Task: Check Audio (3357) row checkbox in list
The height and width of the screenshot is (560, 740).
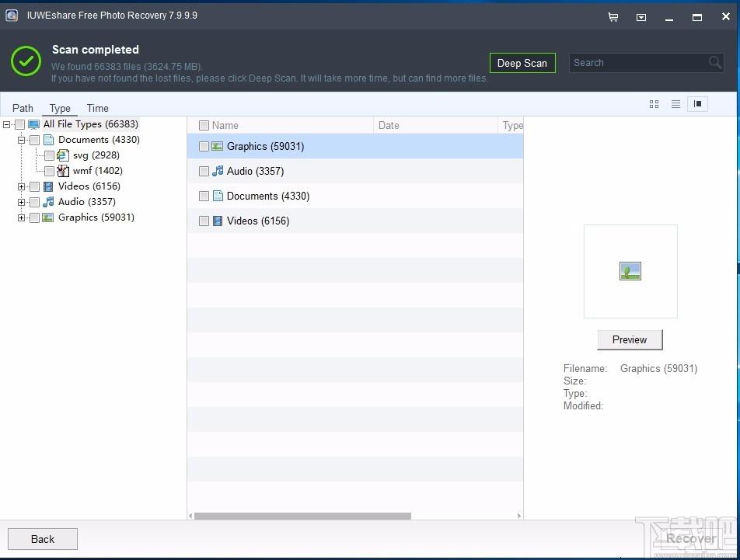Action: pyautogui.click(x=204, y=171)
